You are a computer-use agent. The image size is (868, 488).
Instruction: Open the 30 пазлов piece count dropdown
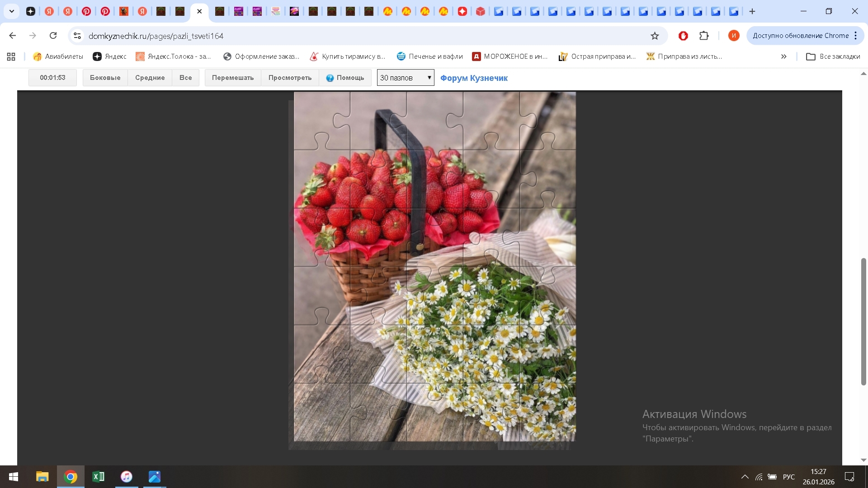[x=405, y=78]
